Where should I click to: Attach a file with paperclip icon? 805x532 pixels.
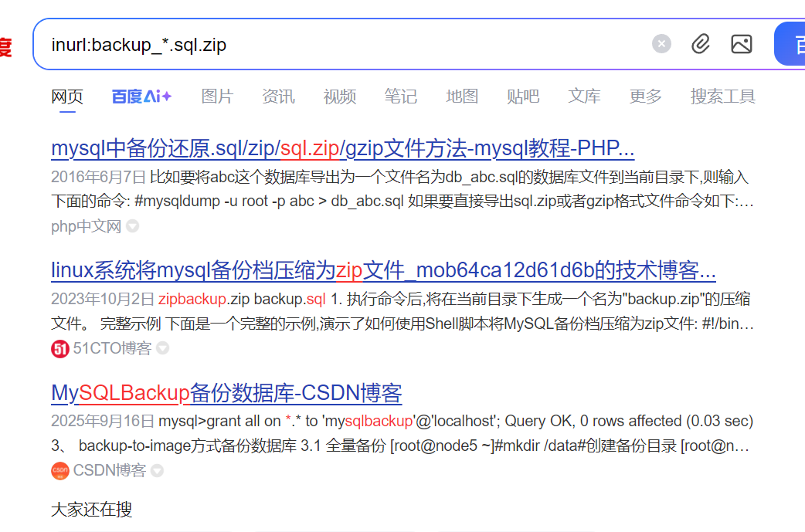pos(700,44)
